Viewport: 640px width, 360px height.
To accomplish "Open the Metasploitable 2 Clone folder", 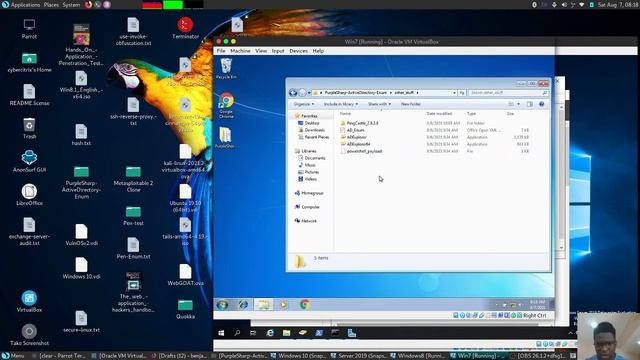I will click(133, 178).
